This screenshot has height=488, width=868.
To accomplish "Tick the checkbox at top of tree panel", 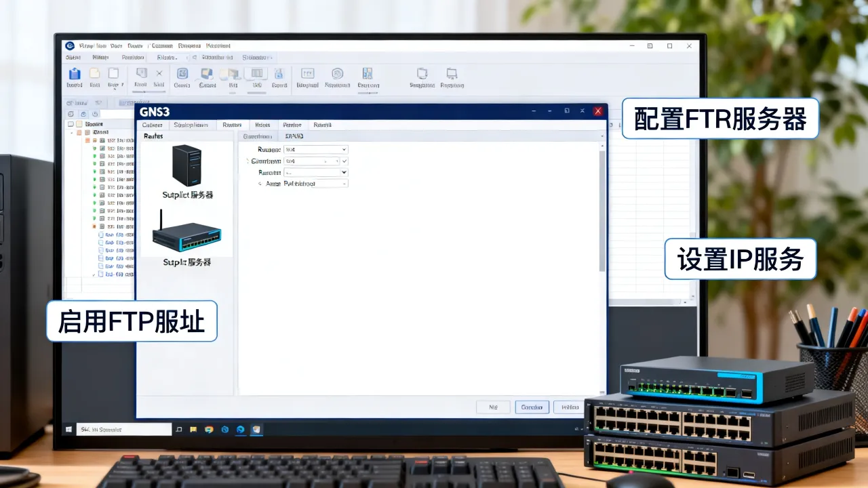I will point(71,124).
